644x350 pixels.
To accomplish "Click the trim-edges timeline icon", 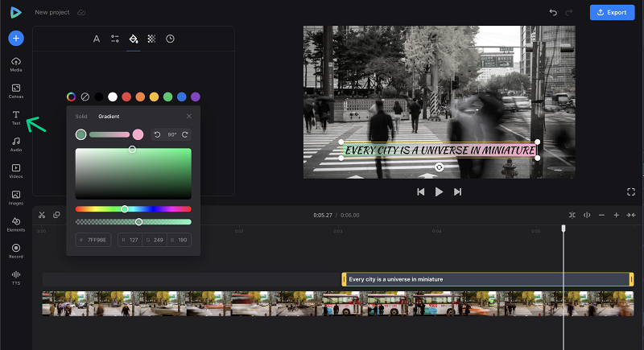I will (572, 215).
